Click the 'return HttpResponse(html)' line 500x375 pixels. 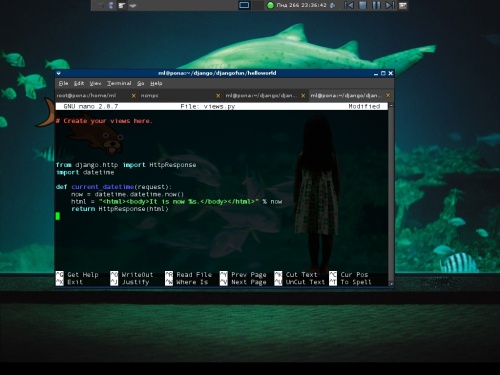120,209
